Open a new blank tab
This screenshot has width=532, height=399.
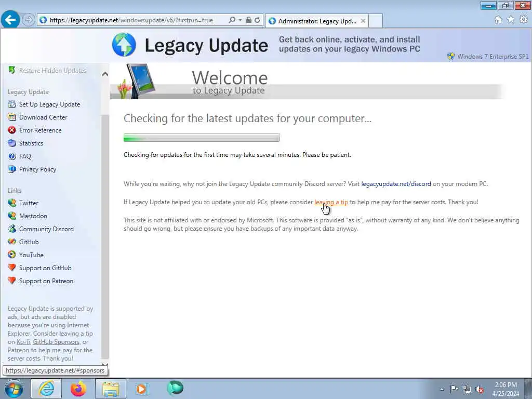(x=376, y=21)
